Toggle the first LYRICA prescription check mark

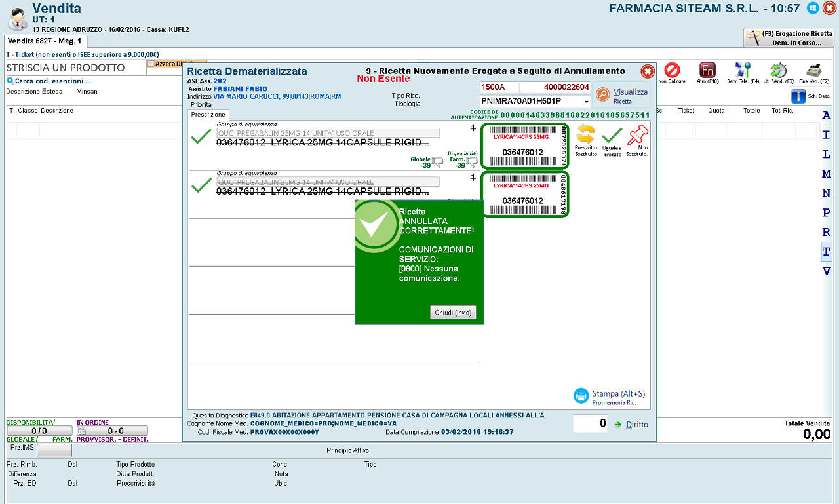coord(201,136)
